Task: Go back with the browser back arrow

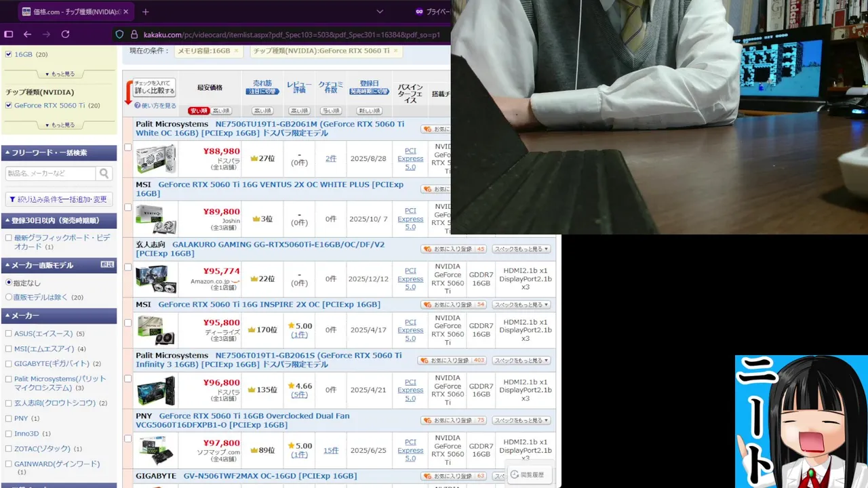Action: tap(28, 34)
